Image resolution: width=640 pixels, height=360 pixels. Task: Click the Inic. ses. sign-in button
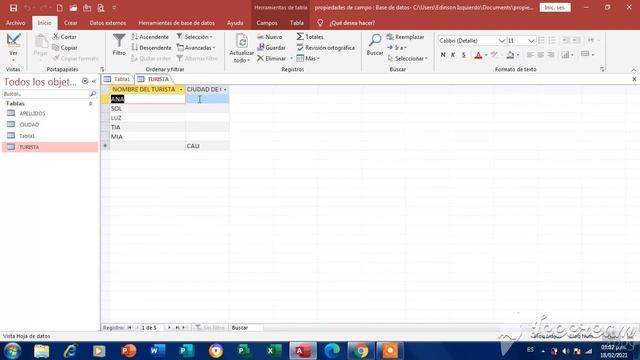tap(555, 8)
